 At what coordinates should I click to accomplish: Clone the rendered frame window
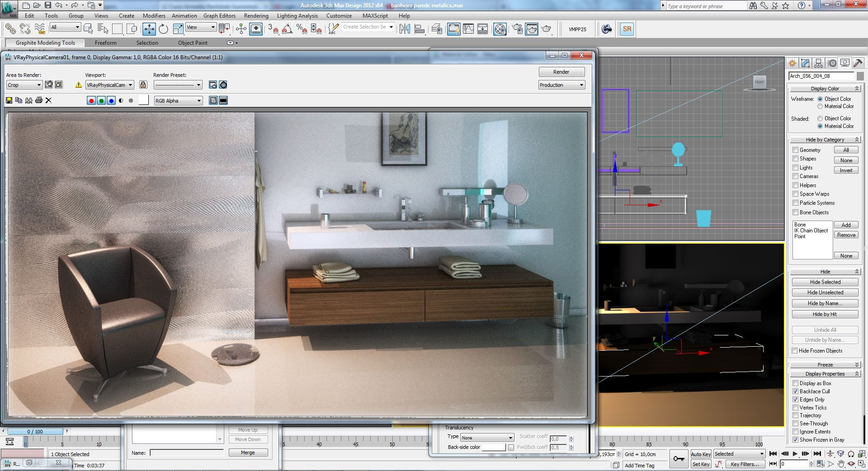tap(28, 100)
